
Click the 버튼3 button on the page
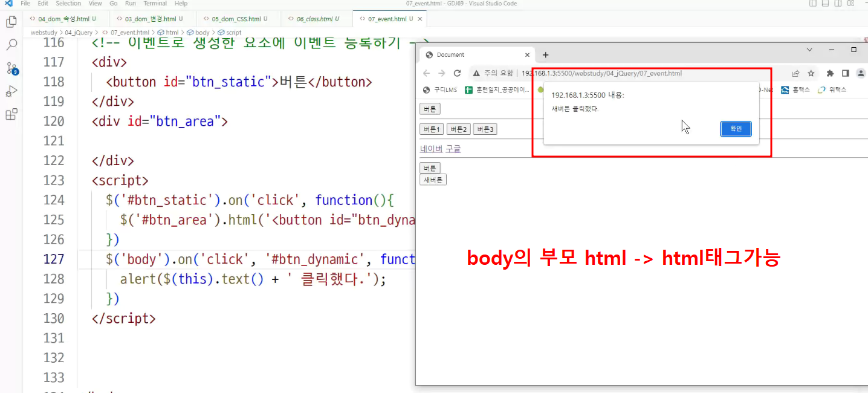point(485,129)
